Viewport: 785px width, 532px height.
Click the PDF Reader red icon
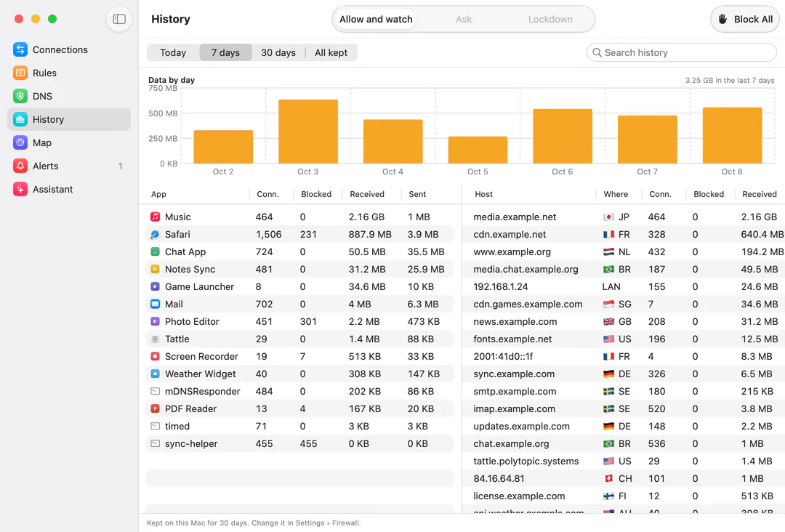tap(156, 409)
